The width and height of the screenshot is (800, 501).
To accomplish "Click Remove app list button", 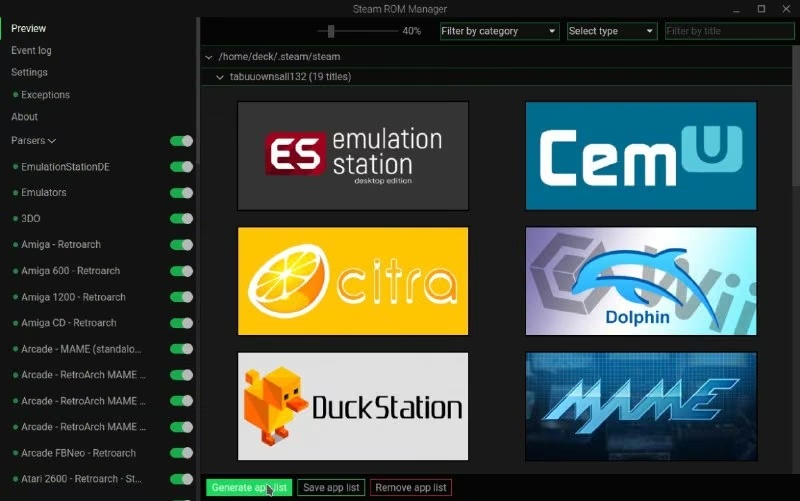I will coord(411,488).
